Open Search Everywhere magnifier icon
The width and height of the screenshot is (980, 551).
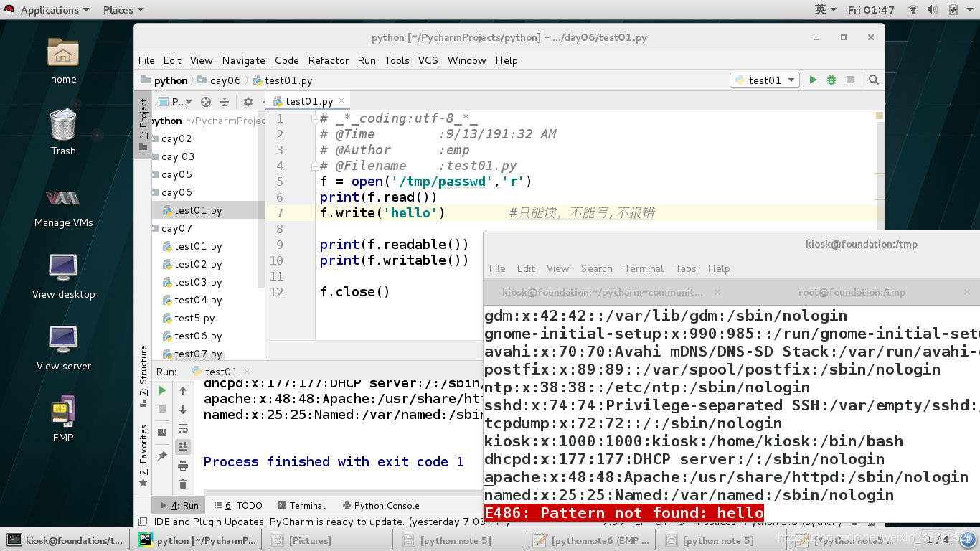click(x=873, y=80)
